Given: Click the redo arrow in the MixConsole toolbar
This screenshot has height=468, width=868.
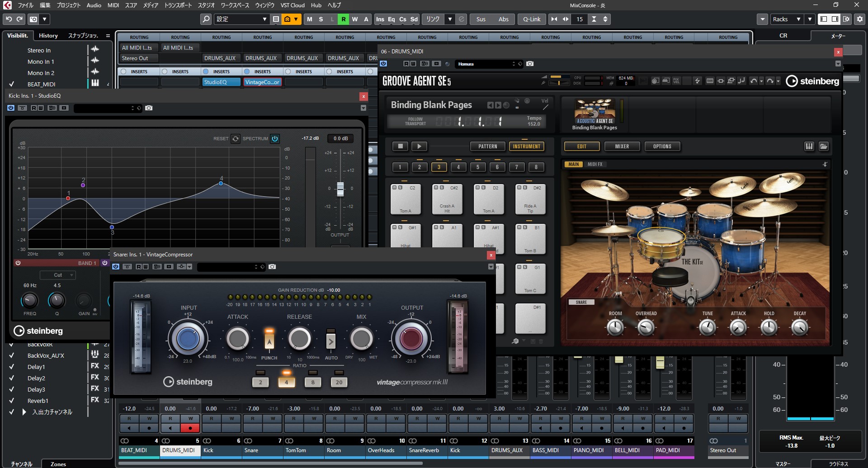Looking at the screenshot, I should pyautogui.click(x=19, y=19).
